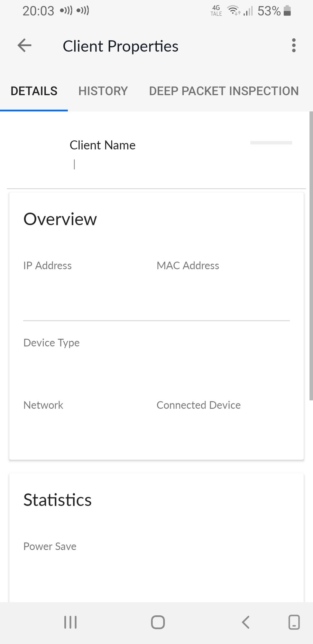This screenshot has width=313, height=644.
Task: Open the three-dot overflow menu
Action: pyautogui.click(x=293, y=45)
